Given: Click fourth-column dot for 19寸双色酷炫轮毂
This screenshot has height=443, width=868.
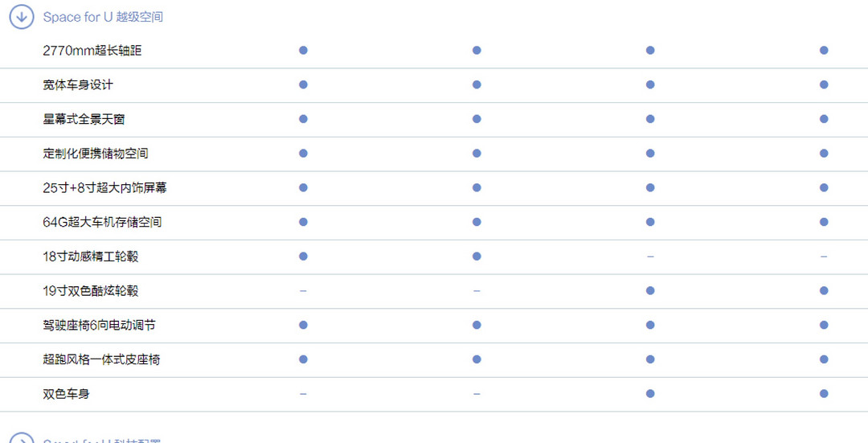Looking at the screenshot, I should coord(824,291).
